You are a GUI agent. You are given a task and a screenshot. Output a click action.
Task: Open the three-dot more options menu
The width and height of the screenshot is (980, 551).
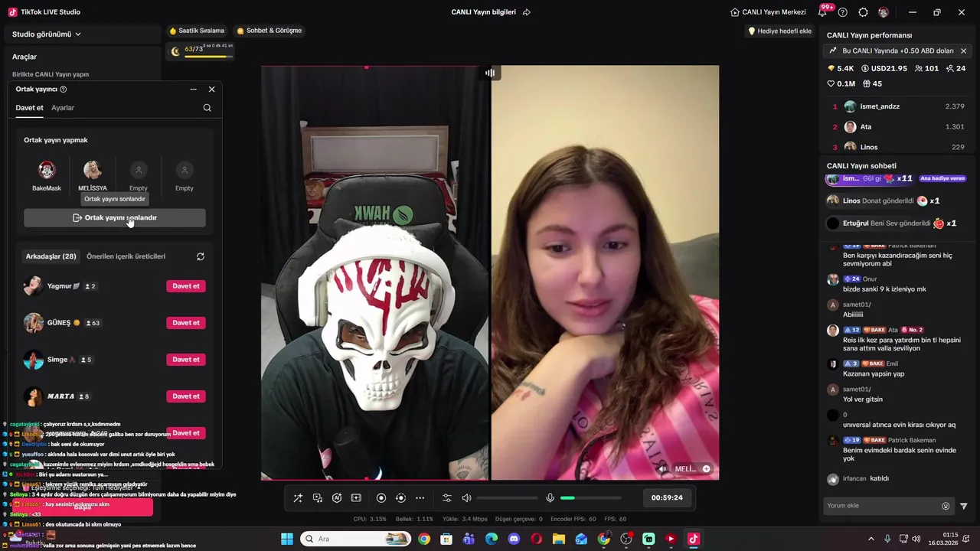(420, 498)
